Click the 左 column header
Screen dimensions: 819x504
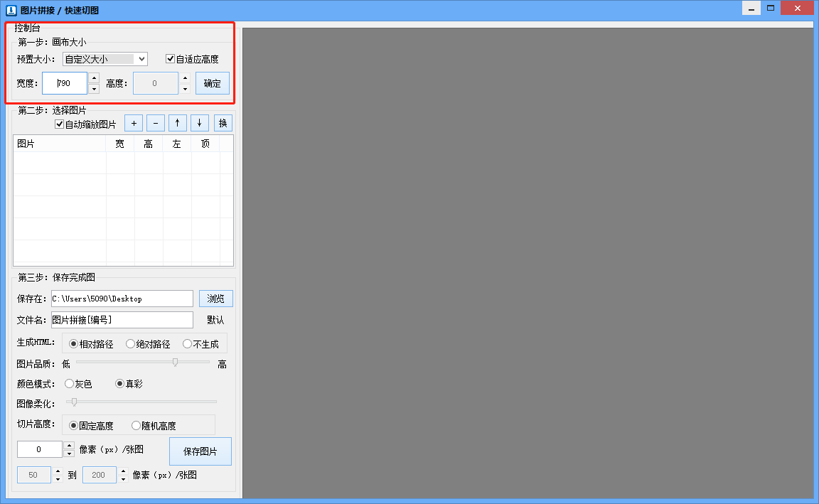click(x=177, y=144)
